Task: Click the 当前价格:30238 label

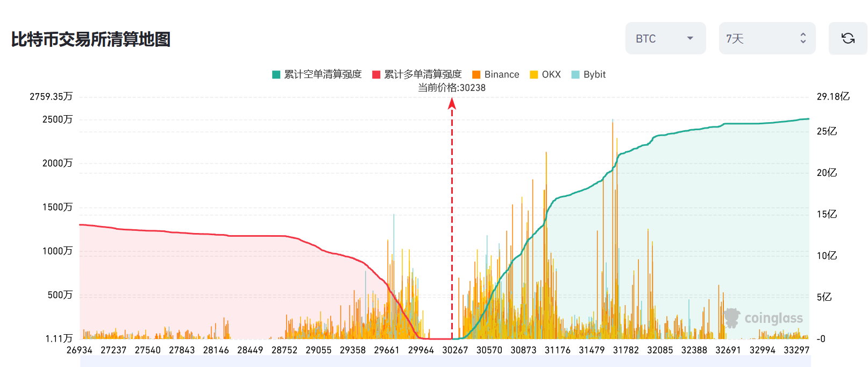Action: pos(452,88)
